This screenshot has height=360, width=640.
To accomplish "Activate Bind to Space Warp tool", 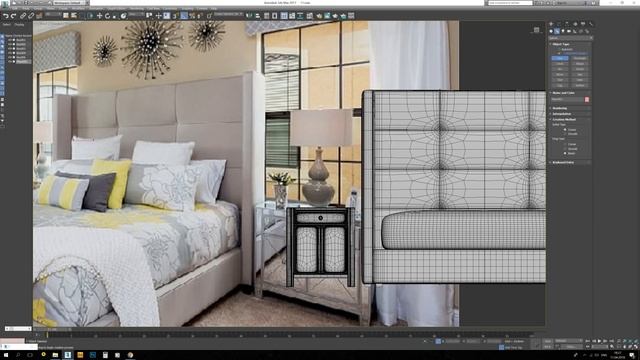I will tap(40, 16).
